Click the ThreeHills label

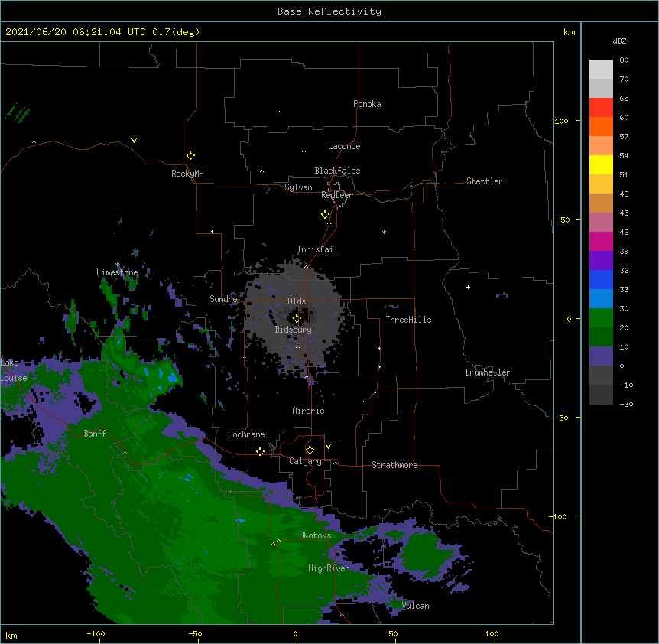point(408,320)
